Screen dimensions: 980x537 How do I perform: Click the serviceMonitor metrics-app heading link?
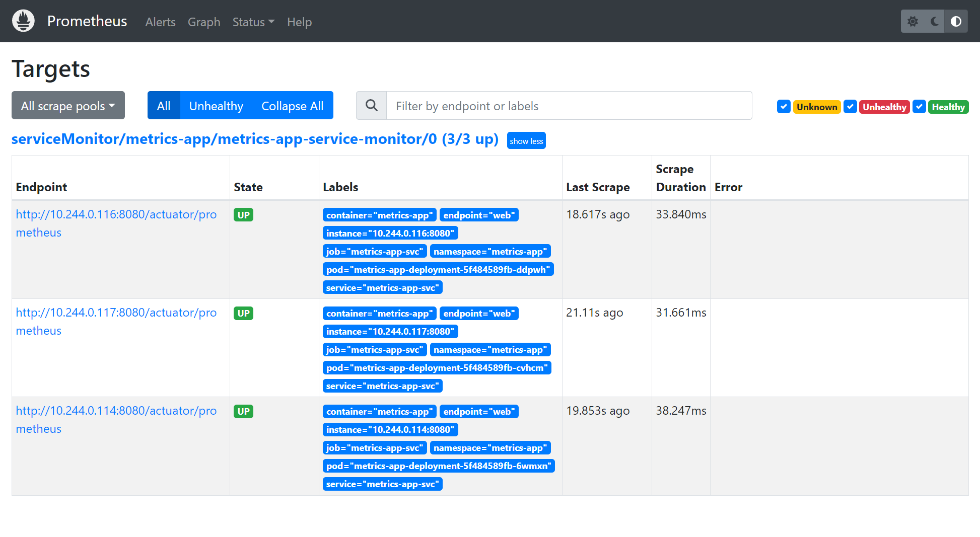pyautogui.click(x=254, y=139)
